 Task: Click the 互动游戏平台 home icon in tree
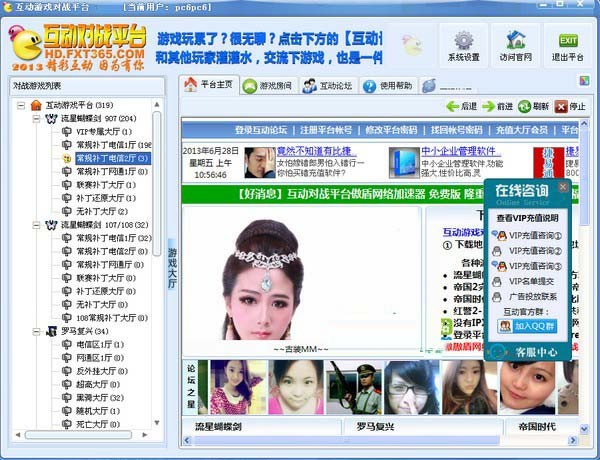pos(36,105)
